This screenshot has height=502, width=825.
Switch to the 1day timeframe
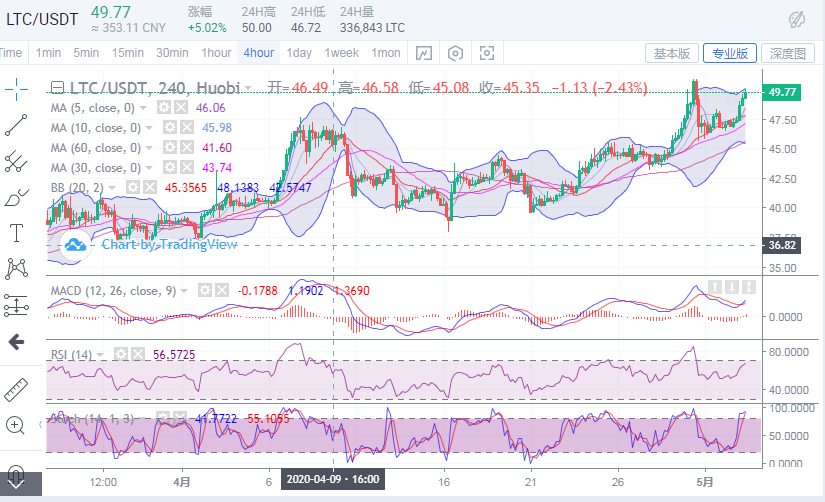pyautogui.click(x=299, y=53)
